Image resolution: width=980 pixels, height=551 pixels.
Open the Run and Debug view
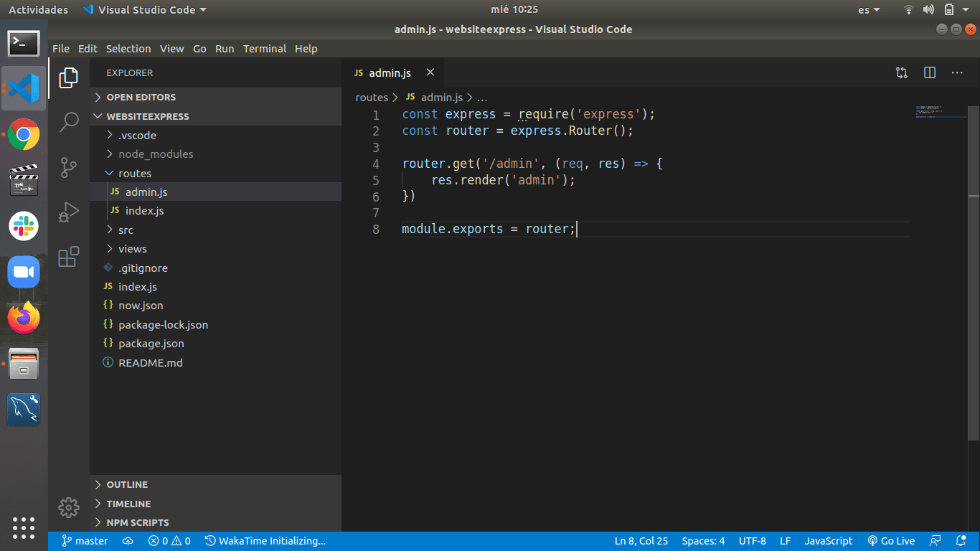click(x=68, y=212)
